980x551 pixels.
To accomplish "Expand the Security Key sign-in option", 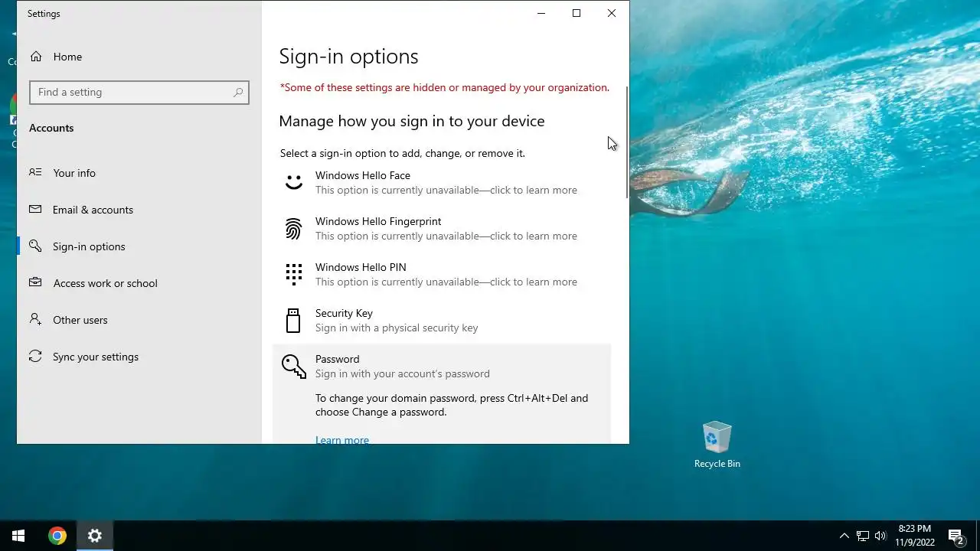I will [x=442, y=320].
